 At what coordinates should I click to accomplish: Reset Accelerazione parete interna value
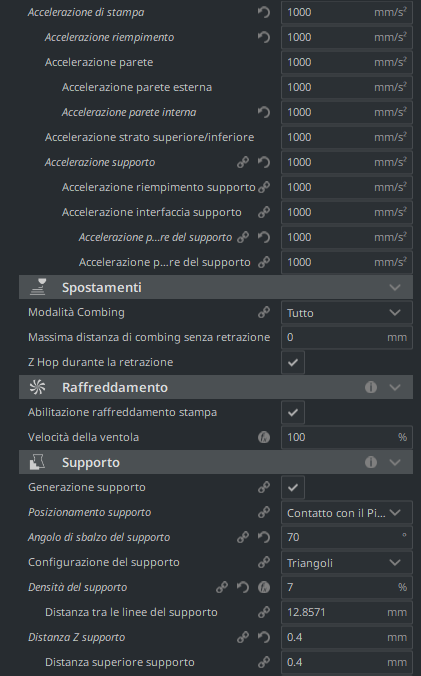[264, 112]
